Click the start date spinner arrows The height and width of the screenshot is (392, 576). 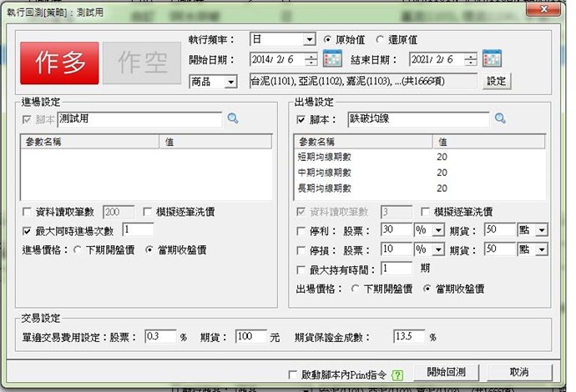[x=311, y=59]
